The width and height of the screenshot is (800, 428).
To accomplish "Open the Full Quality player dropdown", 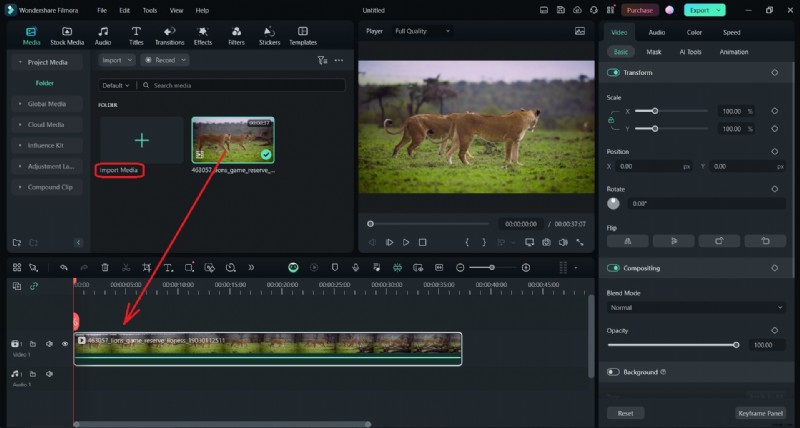I will click(422, 31).
